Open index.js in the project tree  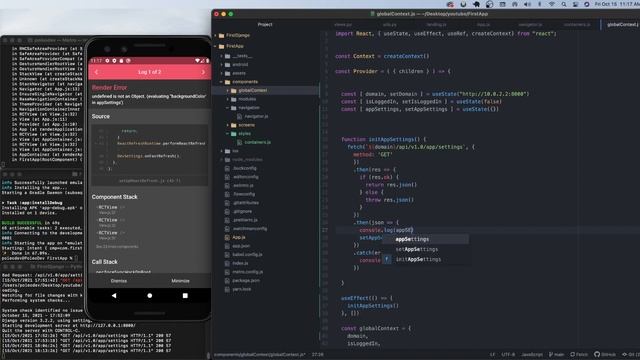coord(240,263)
